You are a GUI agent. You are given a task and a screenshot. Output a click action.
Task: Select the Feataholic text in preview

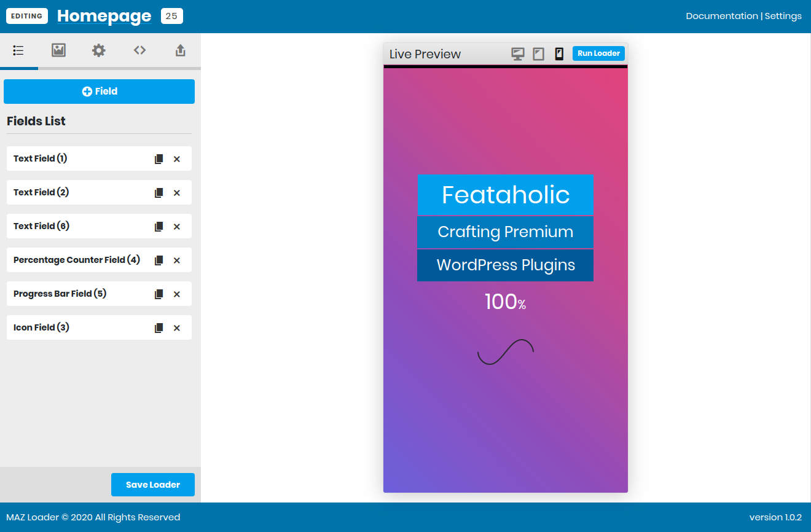pyautogui.click(x=505, y=195)
